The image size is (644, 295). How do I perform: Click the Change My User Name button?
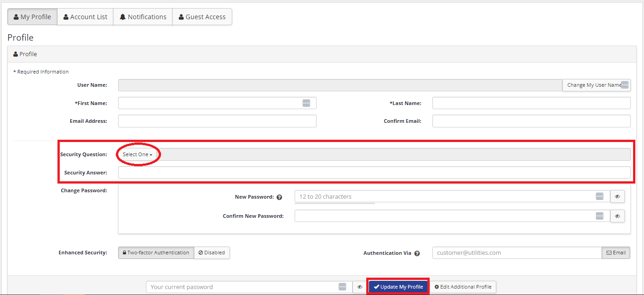click(x=593, y=85)
